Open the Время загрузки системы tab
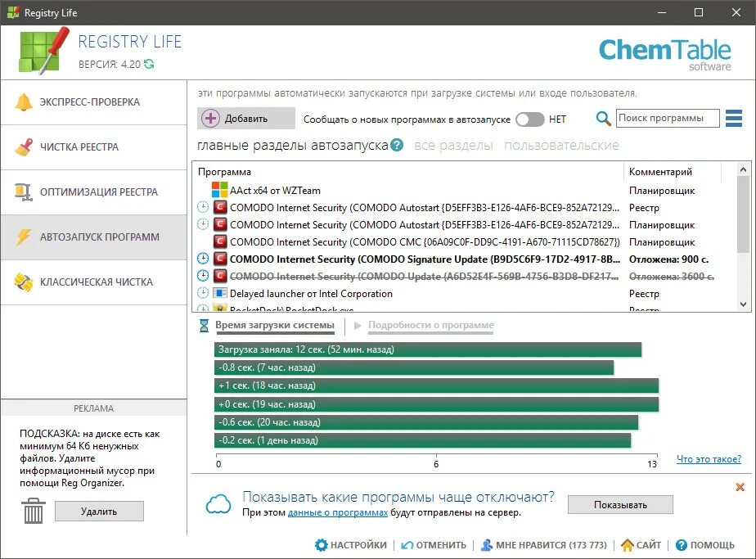 pos(275,325)
